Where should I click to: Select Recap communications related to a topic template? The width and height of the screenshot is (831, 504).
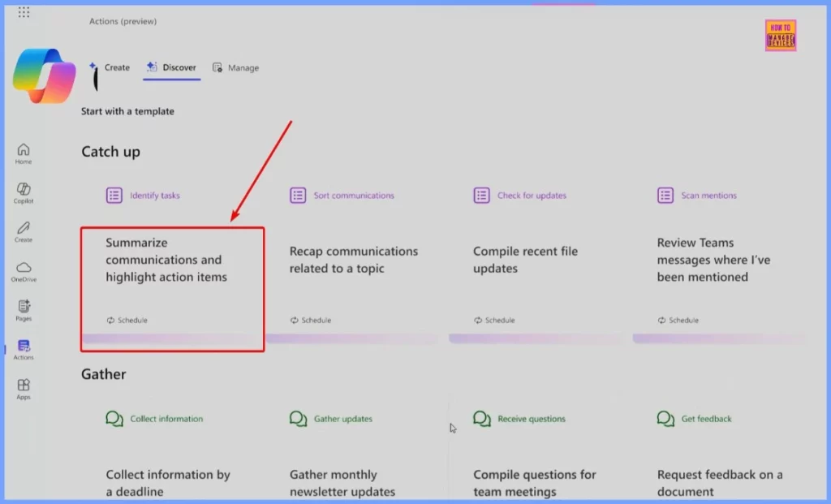tap(354, 260)
